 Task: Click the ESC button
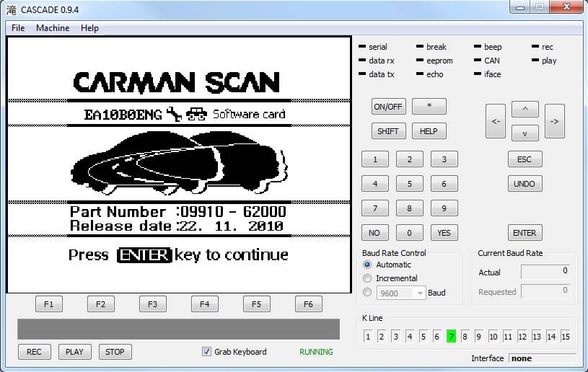[x=525, y=159]
